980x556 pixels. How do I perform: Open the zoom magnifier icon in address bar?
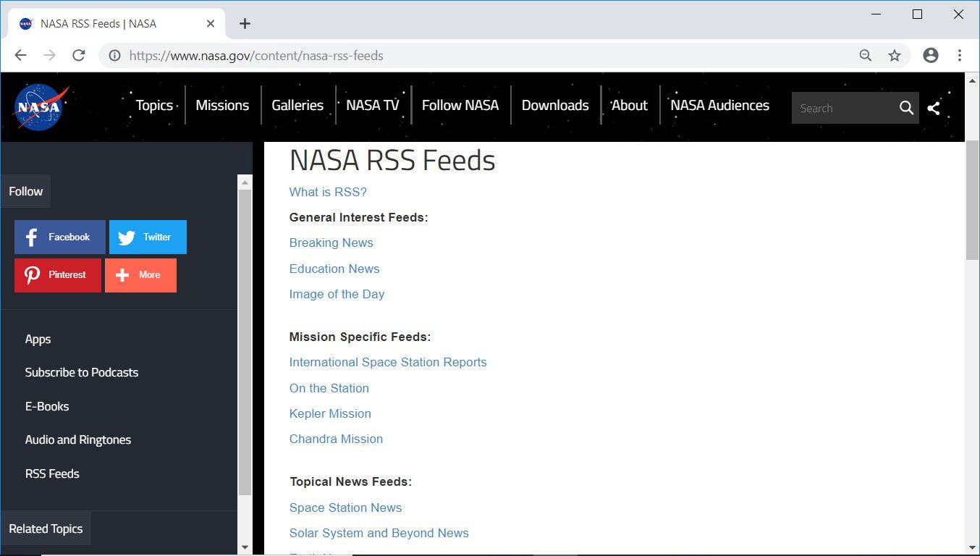tap(865, 56)
